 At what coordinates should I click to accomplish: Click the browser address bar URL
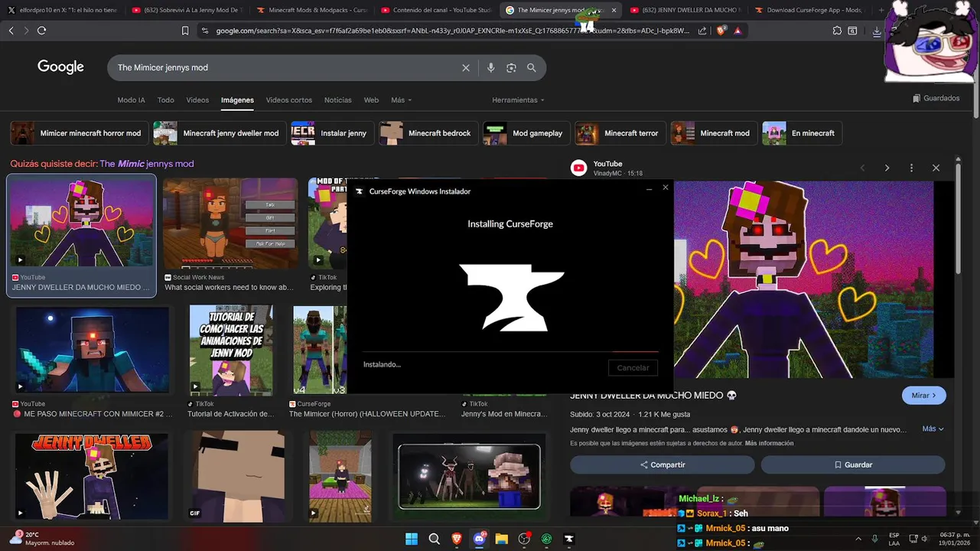tap(452, 31)
